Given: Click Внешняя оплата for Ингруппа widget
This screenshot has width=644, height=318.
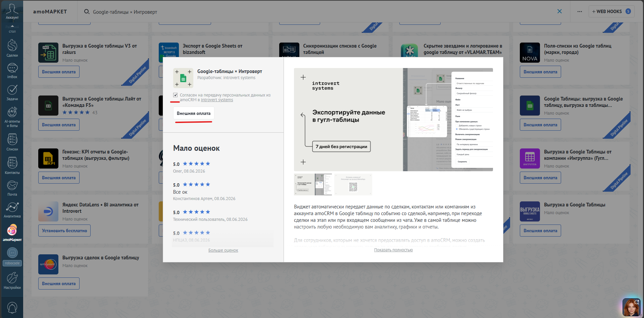Looking at the screenshot, I should click(x=540, y=178).
